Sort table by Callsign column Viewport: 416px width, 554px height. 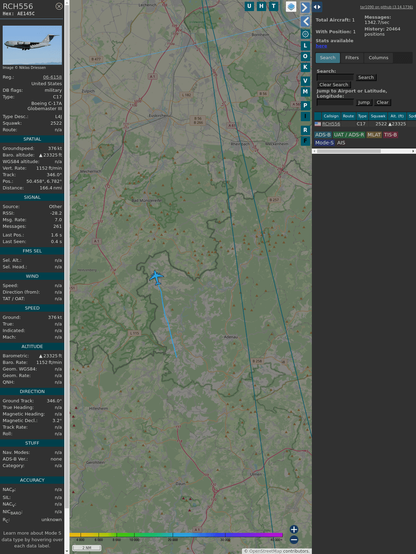tap(331, 116)
